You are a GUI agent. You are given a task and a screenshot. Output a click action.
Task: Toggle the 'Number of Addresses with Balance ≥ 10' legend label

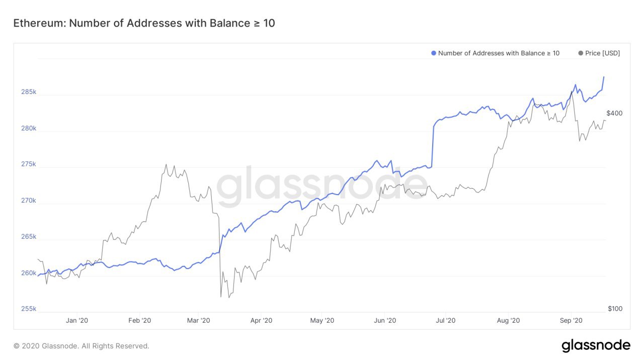pos(499,53)
